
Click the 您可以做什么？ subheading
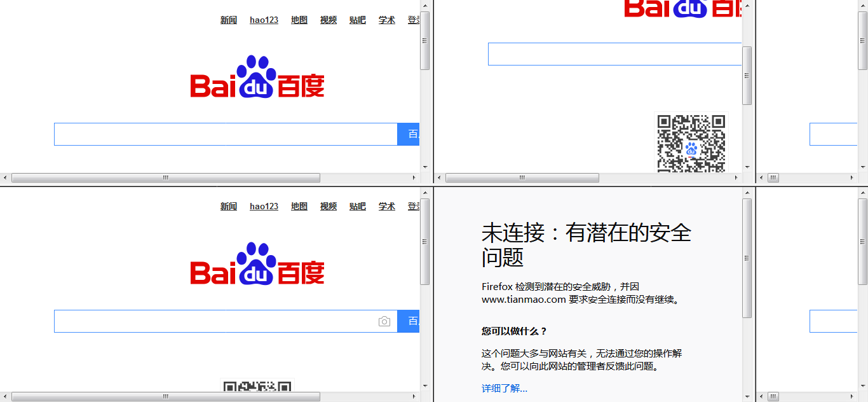(x=515, y=331)
